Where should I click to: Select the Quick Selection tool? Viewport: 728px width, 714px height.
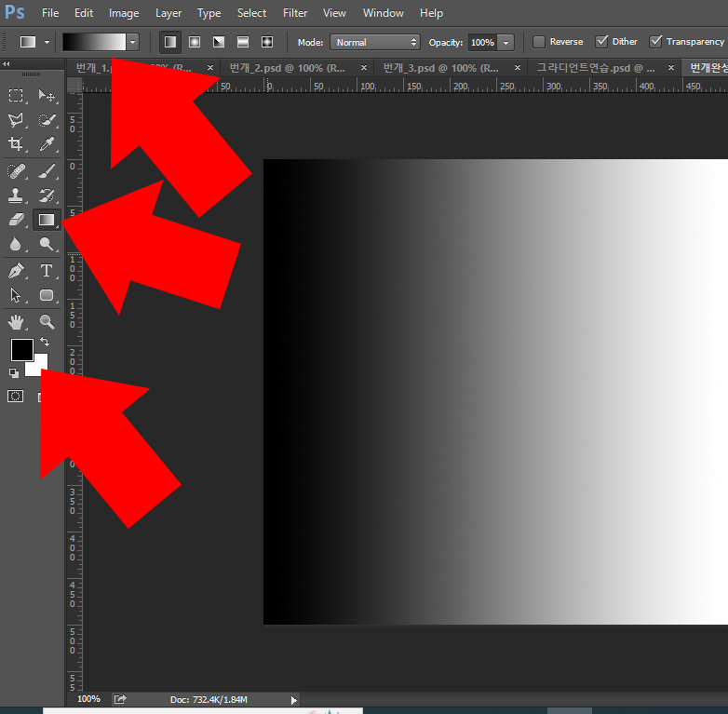coord(47,120)
